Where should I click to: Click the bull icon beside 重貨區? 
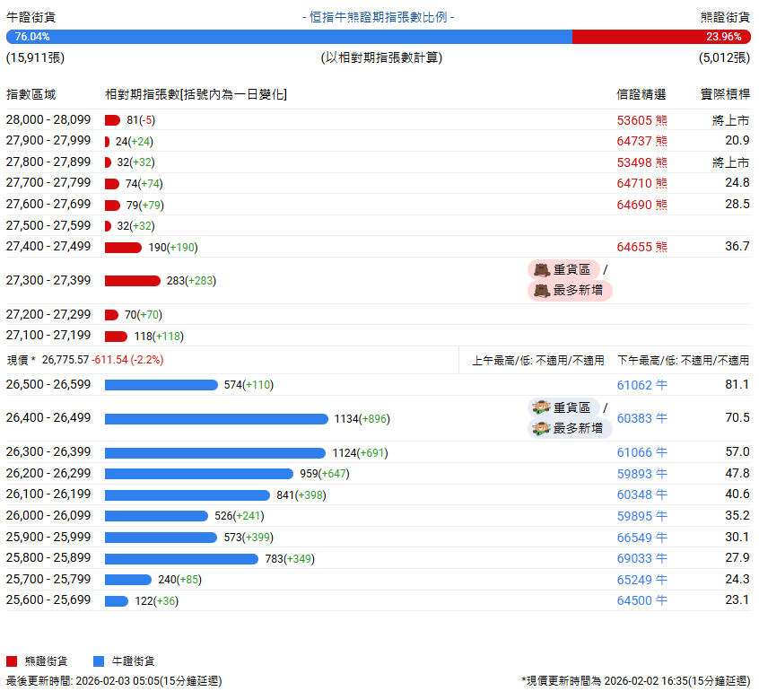tap(542, 407)
